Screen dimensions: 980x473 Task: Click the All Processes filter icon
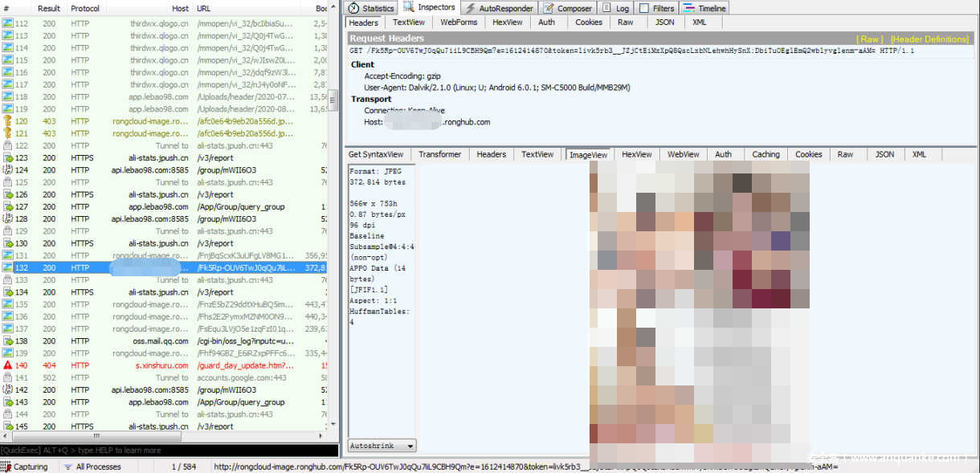pyautogui.click(x=68, y=467)
